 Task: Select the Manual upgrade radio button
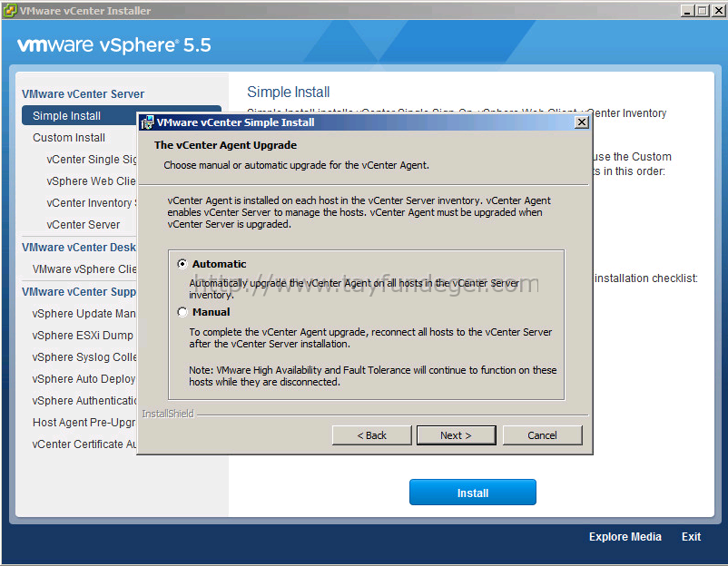coord(182,312)
